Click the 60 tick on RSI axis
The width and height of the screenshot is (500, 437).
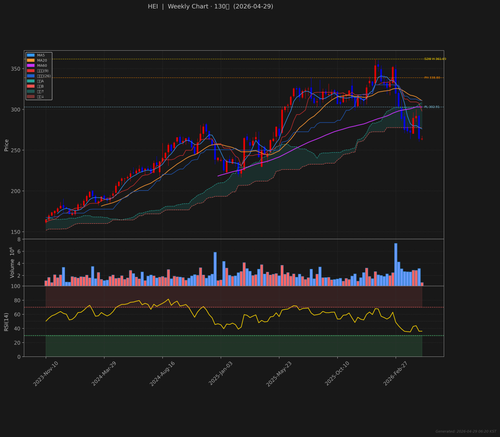(18, 315)
